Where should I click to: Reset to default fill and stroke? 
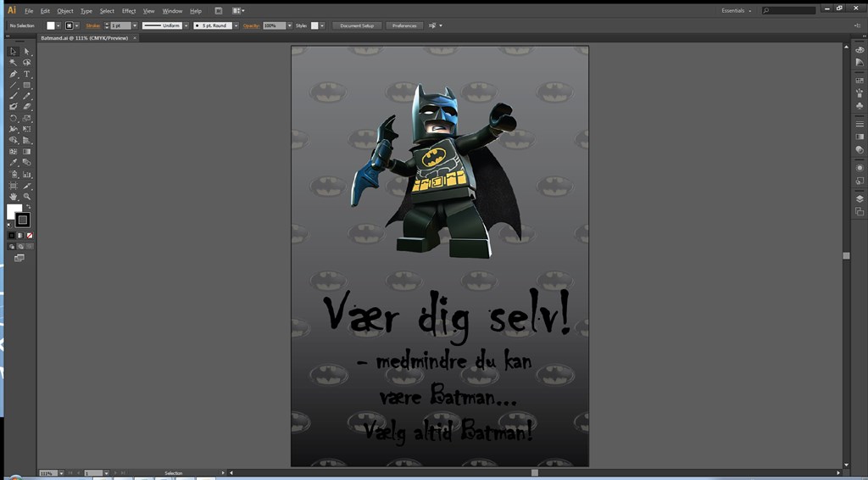(9, 226)
